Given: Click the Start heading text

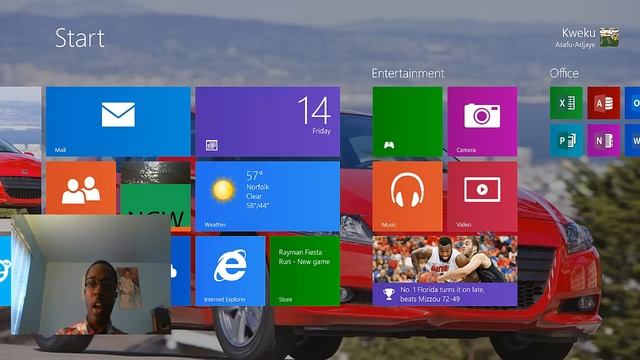Looking at the screenshot, I should 80,38.
